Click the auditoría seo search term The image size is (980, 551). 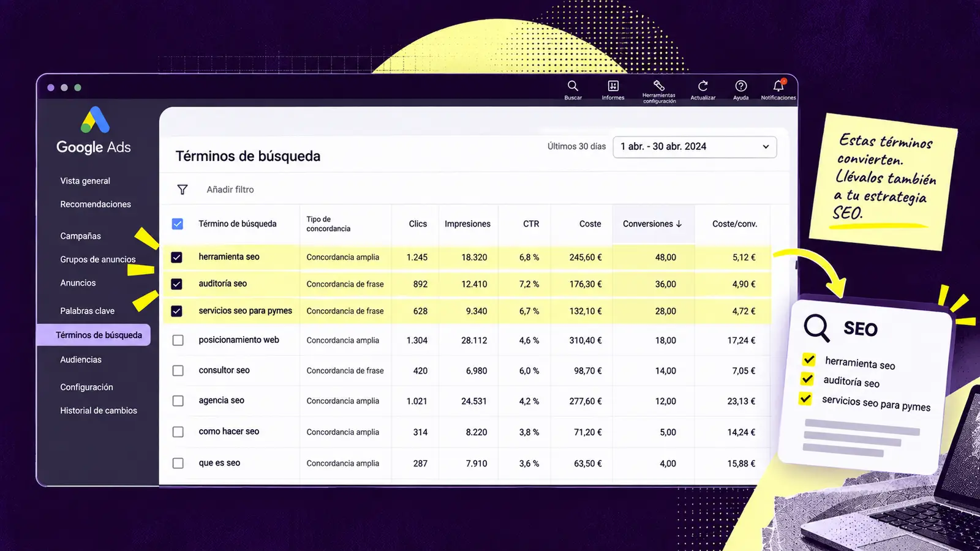click(223, 284)
